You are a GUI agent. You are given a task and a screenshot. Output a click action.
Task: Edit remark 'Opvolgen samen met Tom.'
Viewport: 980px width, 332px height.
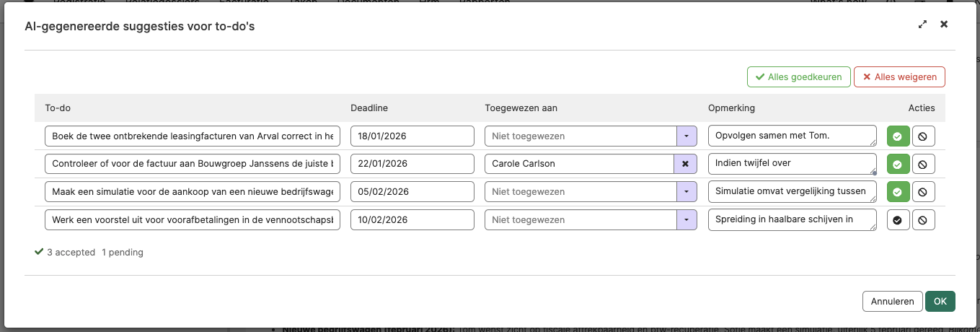(x=793, y=136)
